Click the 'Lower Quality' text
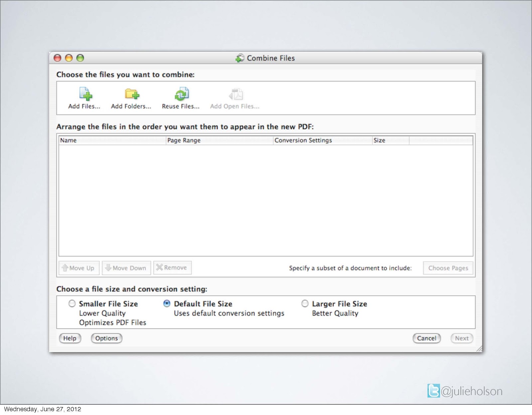The width and height of the screenshot is (532, 415). pos(102,313)
